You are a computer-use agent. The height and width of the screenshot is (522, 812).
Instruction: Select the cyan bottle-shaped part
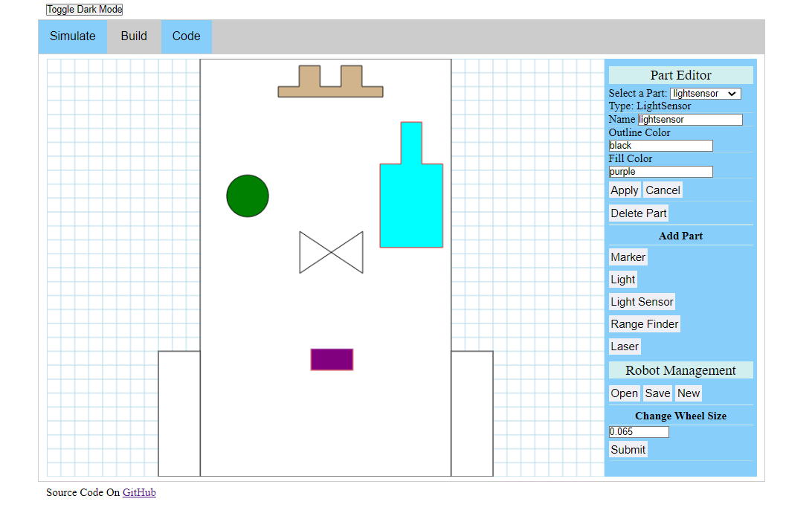tap(411, 205)
